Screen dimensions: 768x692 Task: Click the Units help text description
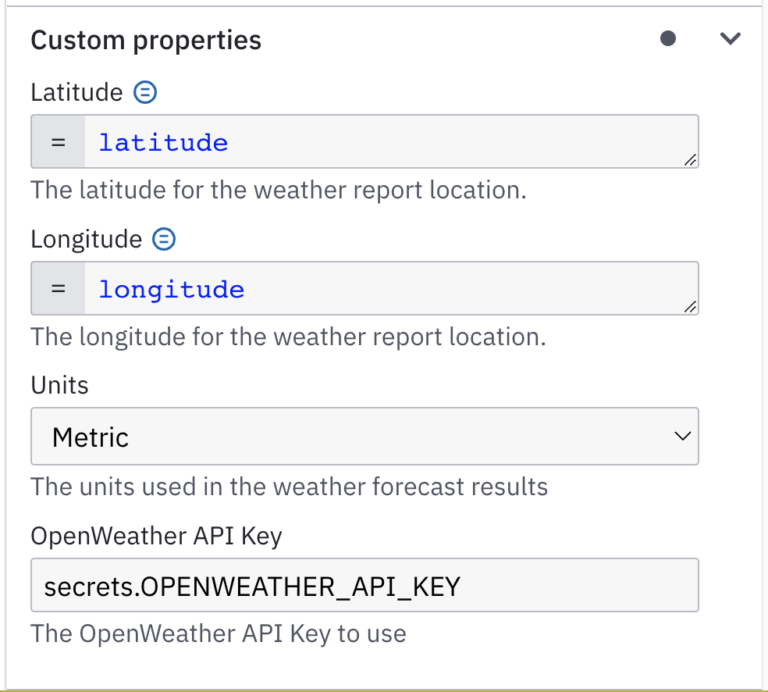(289, 487)
